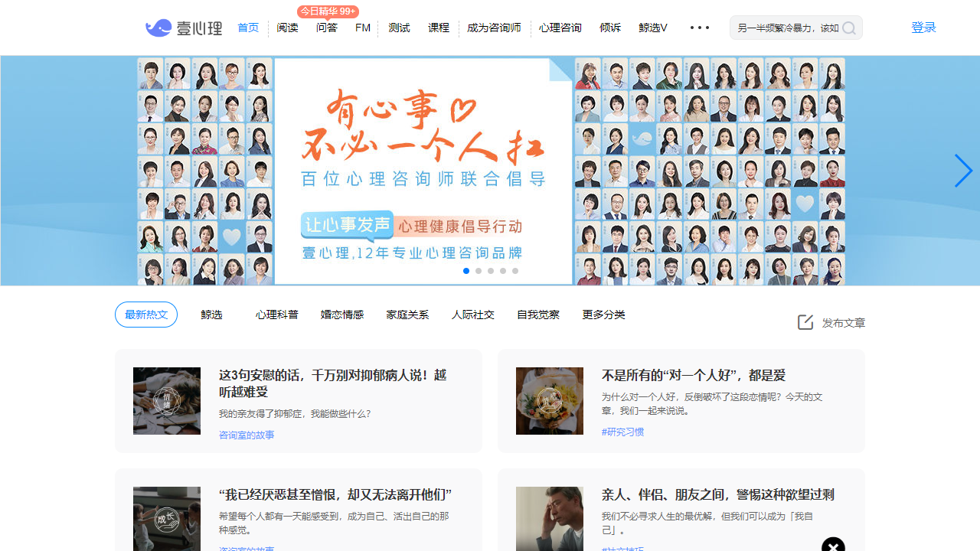The width and height of the screenshot is (980, 551).
Task: Open the 阅读 nav item
Action: tap(287, 28)
